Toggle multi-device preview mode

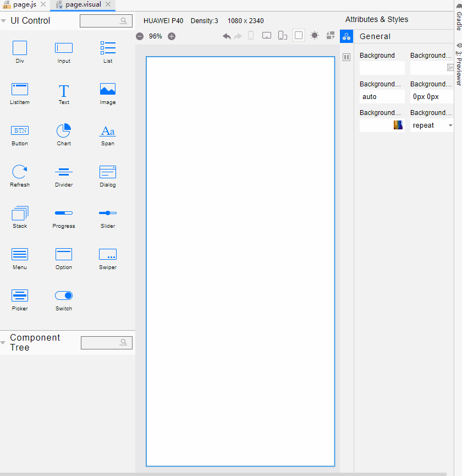pyautogui.click(x=282, y=36)
